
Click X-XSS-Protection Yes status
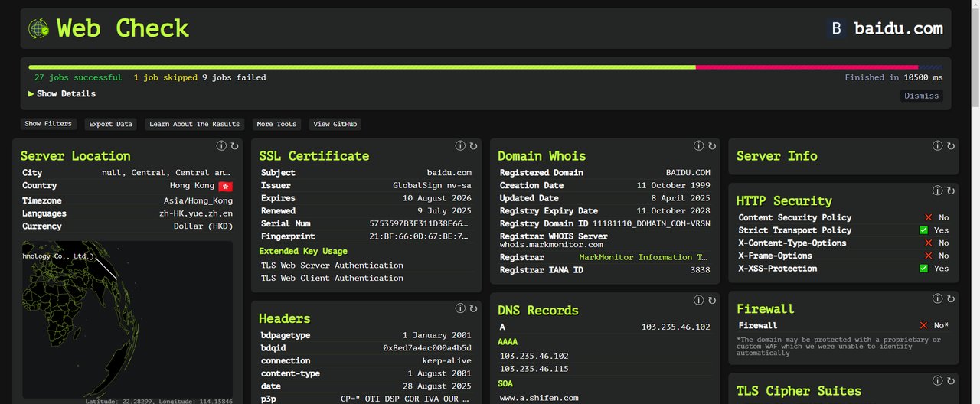934,269
